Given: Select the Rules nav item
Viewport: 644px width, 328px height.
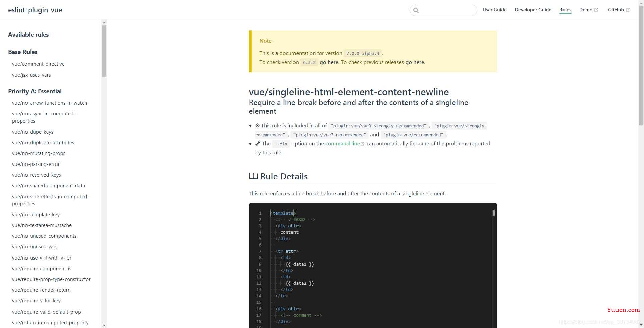Looking at the screenshot, I should point(565,10).
